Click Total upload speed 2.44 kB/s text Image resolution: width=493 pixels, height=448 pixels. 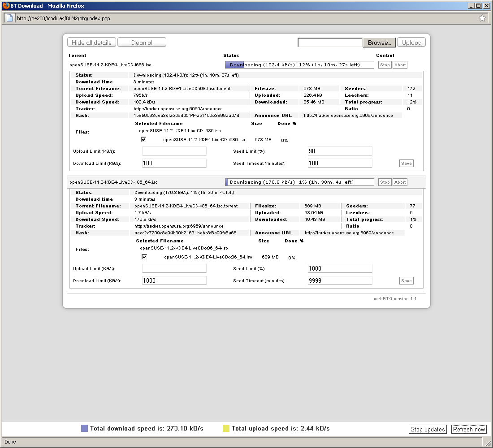[x=281, y=428]
